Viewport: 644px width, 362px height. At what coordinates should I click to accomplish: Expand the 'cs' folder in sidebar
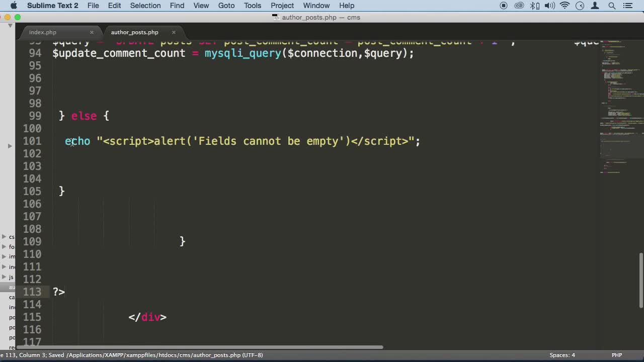(x=4, y=236)
